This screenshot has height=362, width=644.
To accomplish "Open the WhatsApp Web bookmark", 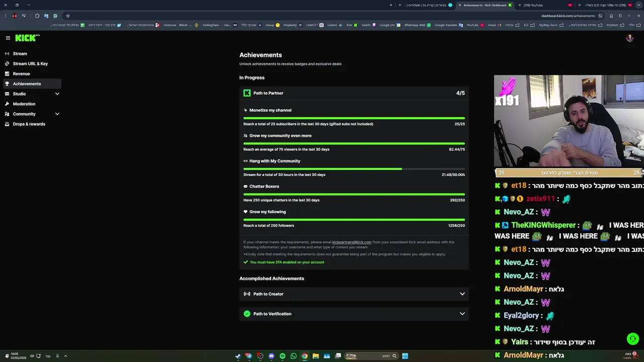I will point(417,25).
